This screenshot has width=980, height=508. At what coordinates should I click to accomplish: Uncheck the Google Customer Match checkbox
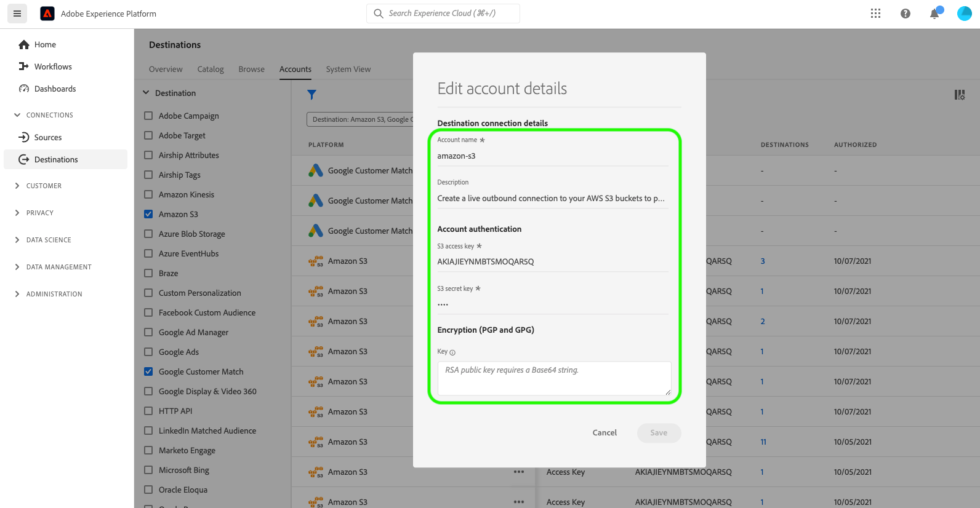[x=148, y=371]
